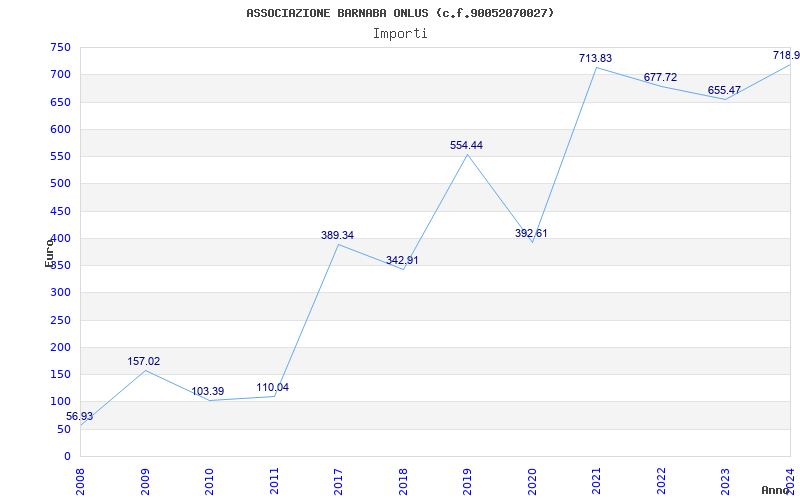Click y-axis value 0

(67, 457)
